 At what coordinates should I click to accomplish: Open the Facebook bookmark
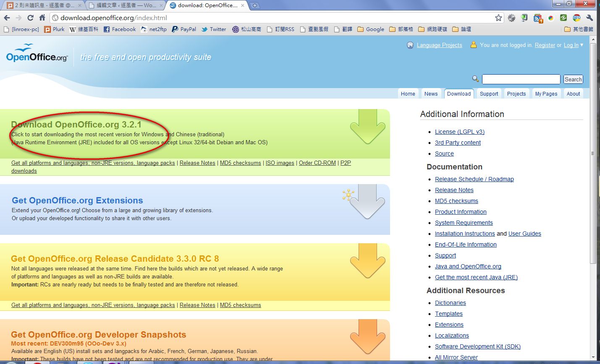(120, 29)
